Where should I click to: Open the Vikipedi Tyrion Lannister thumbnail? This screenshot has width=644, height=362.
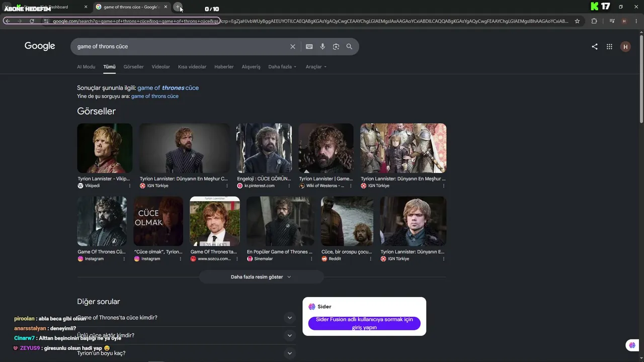click(x=105, y=148)
